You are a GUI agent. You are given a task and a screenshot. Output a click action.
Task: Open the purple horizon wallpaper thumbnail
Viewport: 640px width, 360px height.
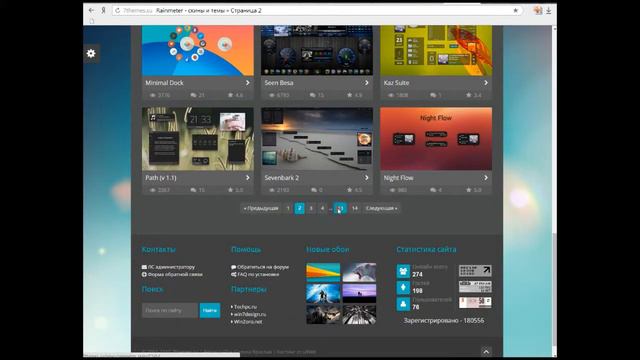359,293
